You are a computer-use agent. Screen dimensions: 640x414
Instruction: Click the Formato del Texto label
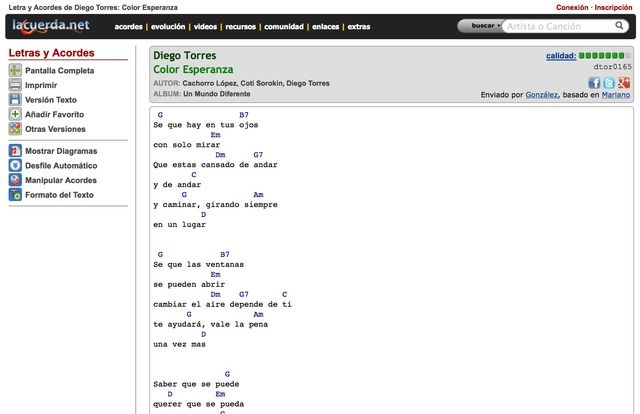(60, 195)
